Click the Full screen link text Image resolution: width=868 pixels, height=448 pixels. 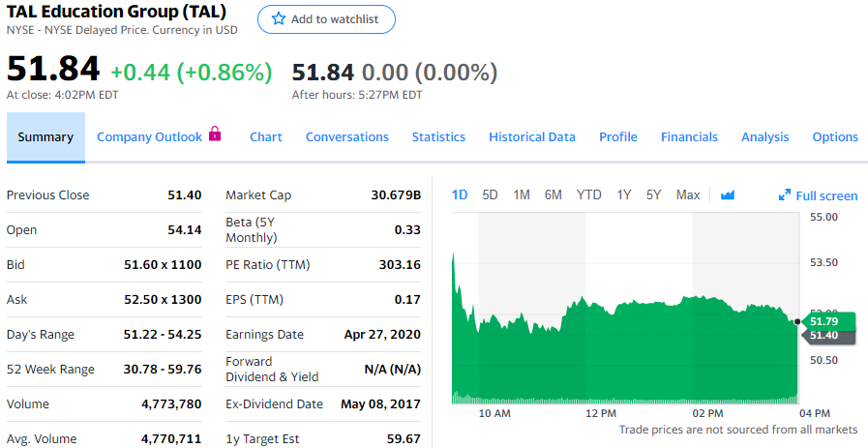pos(826,196)
